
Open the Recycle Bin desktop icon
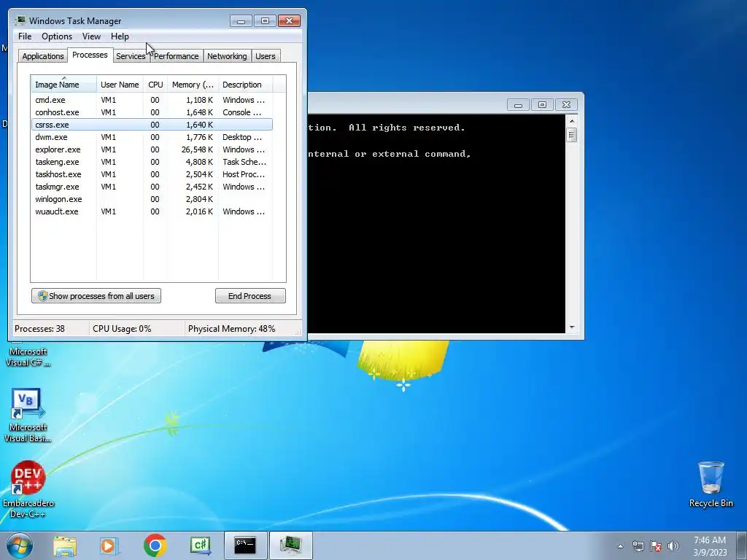pyautogui.click(x=711, y=484)
